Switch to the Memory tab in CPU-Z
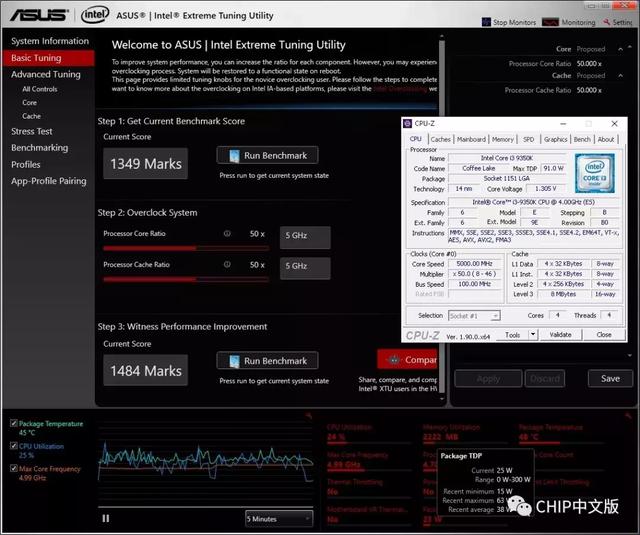The width and height of the screenshot is (640, 535). coord(502,140)
